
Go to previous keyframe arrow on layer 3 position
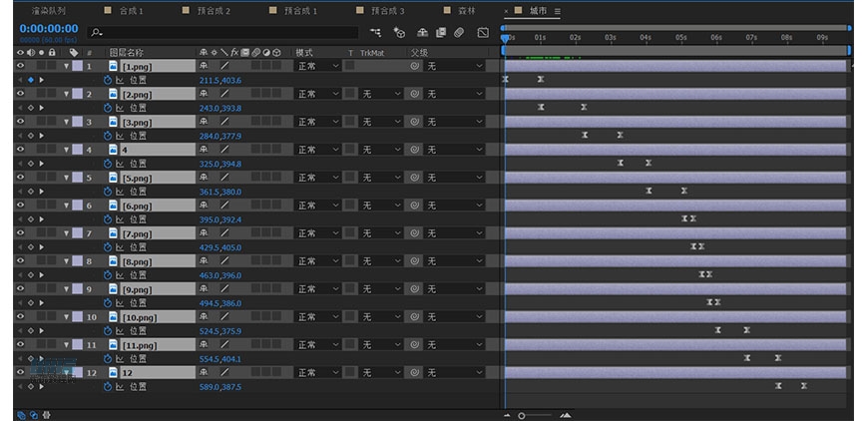pos(21,136)
